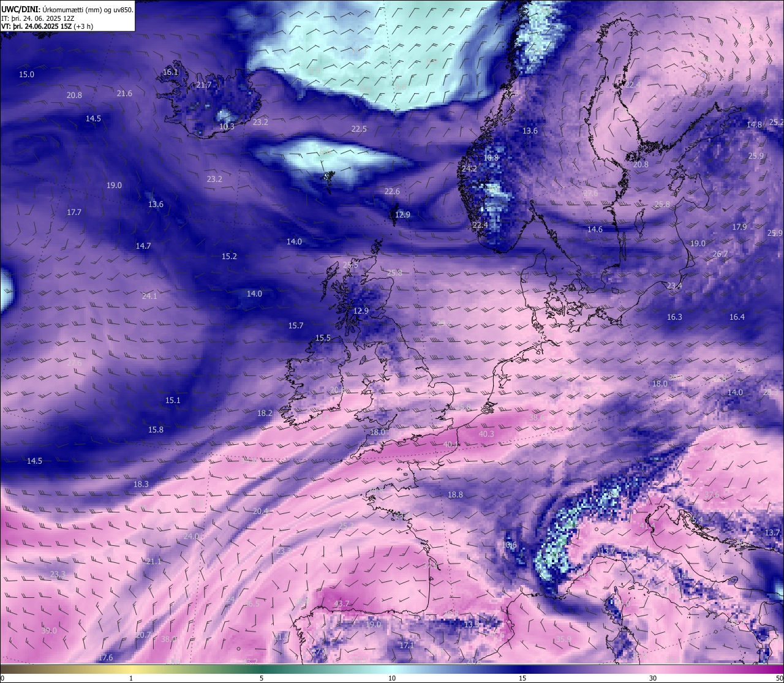This screenshot has height=683, width=784.
Task: Click the 5 tick on the color scale
Action: pos(262,678)
